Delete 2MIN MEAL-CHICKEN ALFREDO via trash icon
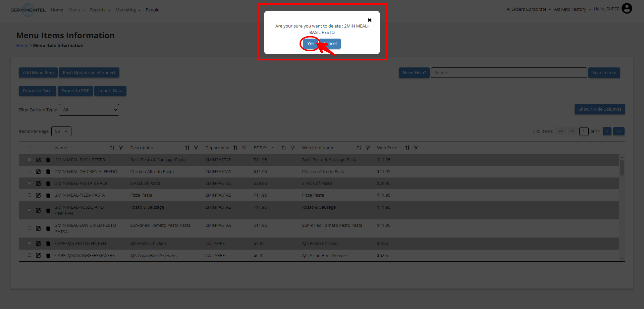Screen dimensions: 644x309 click(48, 172)
